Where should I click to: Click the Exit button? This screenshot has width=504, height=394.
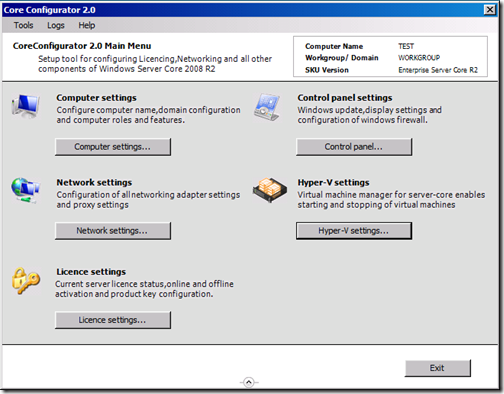point(438,368)
